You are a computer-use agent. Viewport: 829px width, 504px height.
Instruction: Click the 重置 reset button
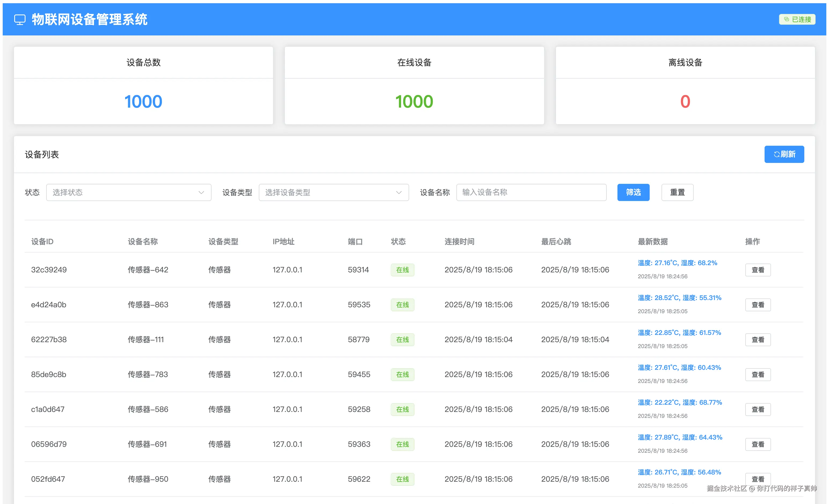677,192
